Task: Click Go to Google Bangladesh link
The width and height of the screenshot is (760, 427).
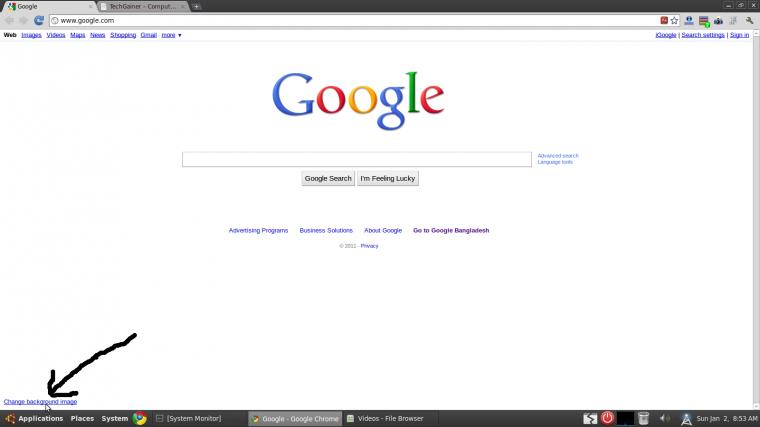Action: tap(451, 231)
